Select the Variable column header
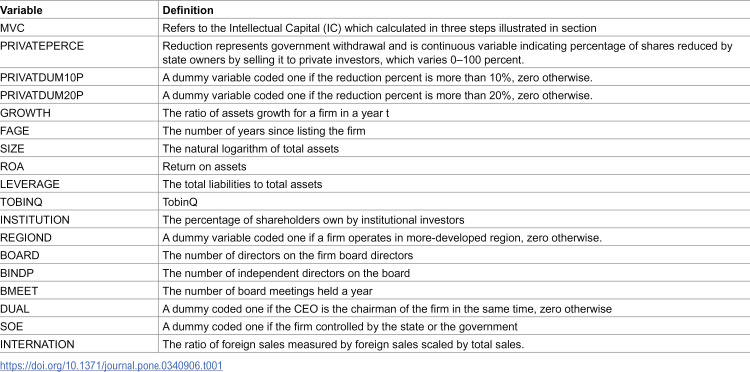750x372 pixels. [21, 10]
